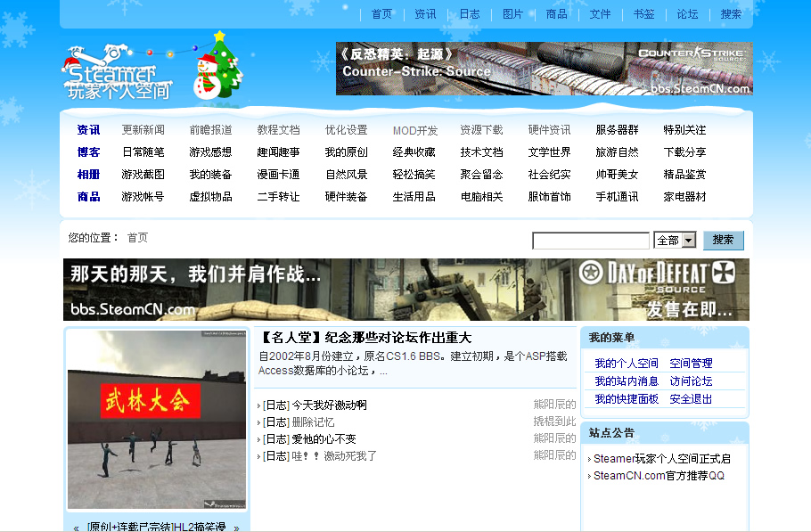Open 搜索 in the top navigation bar
Viewport: 811px width, 532px height.
(731, 14)
